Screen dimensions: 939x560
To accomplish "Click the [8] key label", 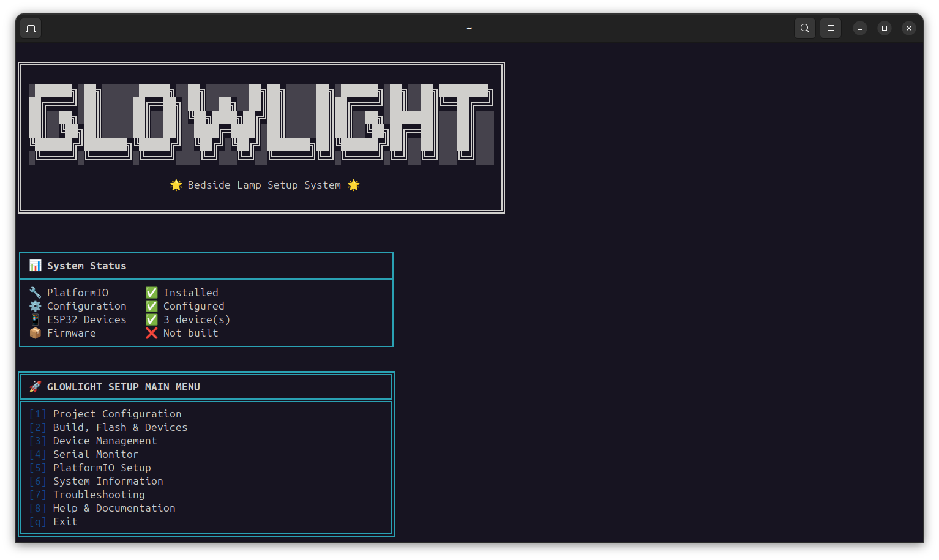I will pyautogui.click(x=38, y=508).
